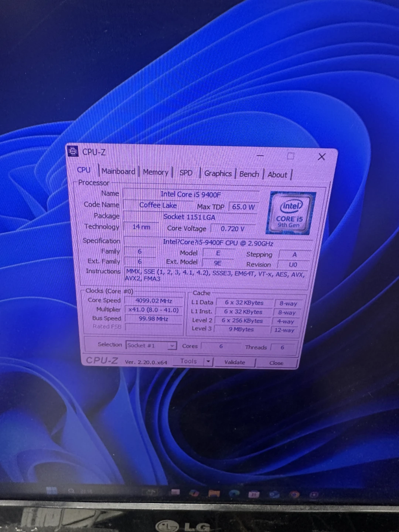399x532 pixels.
Task: Click the 14 nm technology value
Action: [x=141, y=227]
